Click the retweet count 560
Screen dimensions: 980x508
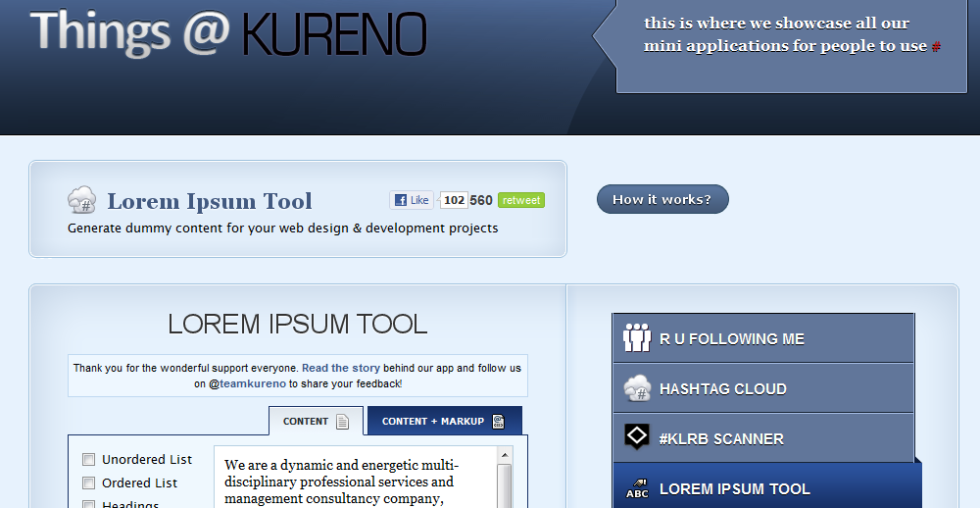[481, 200]
